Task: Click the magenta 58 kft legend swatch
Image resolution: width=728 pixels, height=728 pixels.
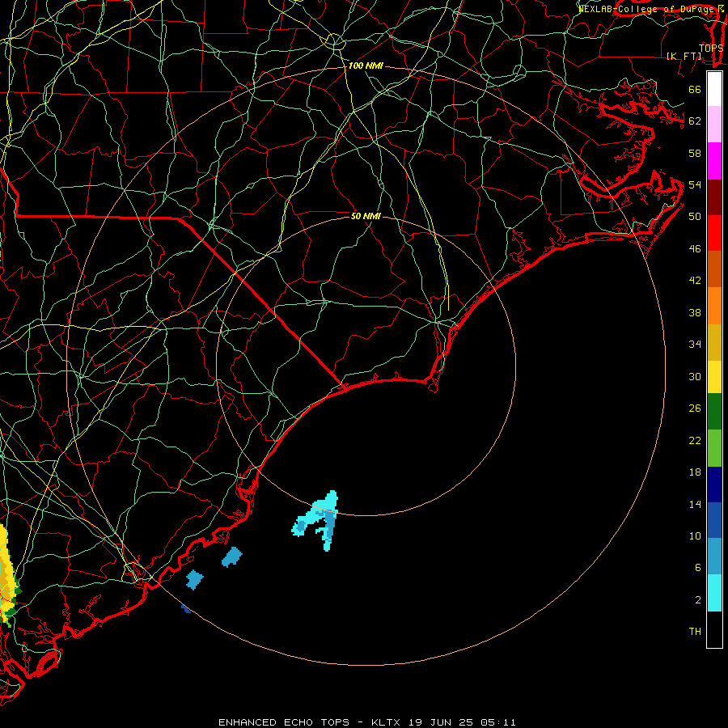Action: click(x=714, y=161)
